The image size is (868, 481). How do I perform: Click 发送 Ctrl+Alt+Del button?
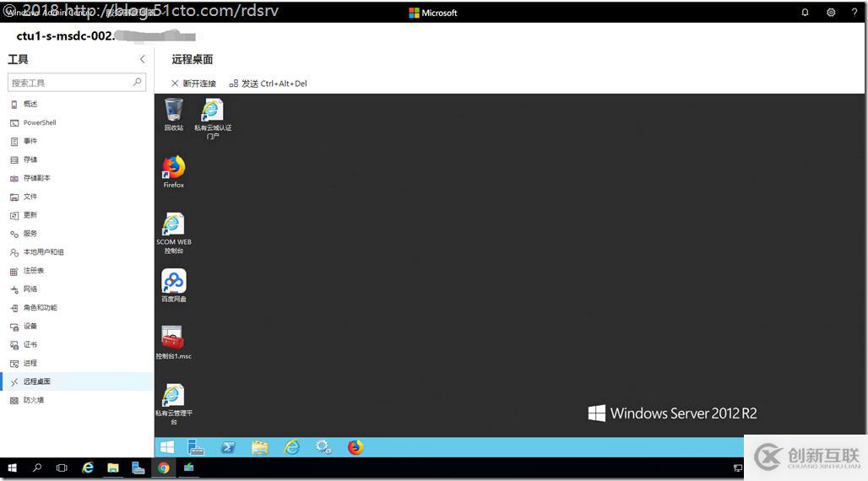tap(268, 84)
